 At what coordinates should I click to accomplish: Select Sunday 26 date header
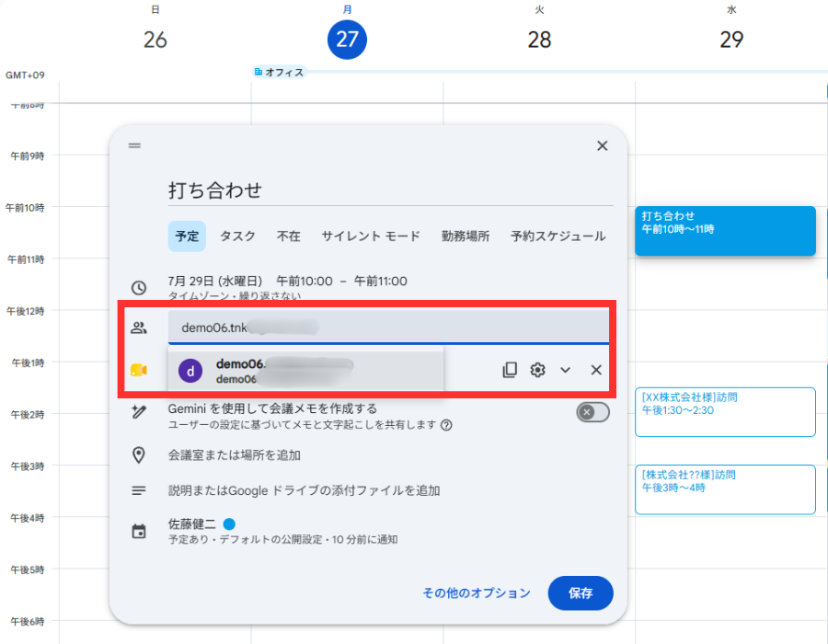(x=155, y=40)
